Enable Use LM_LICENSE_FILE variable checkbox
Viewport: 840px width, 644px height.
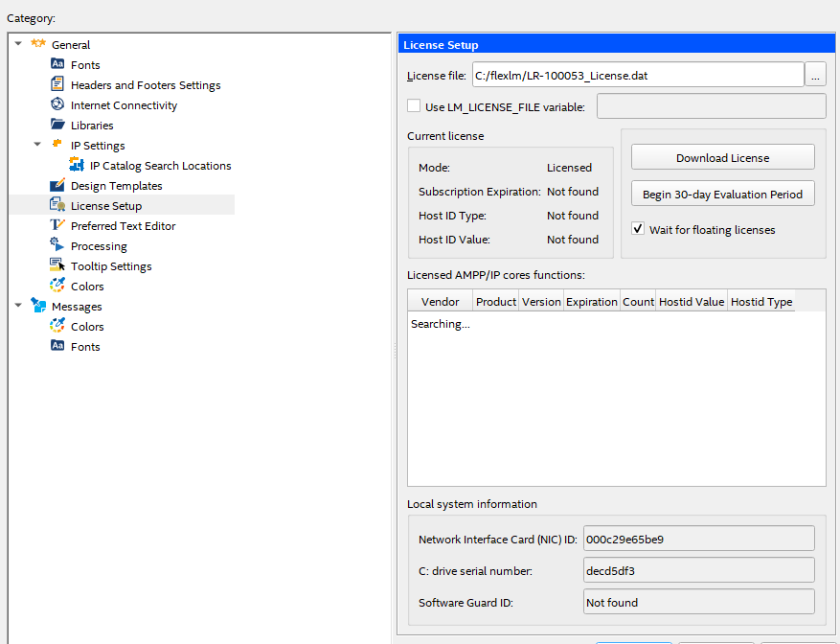point(414,106)
